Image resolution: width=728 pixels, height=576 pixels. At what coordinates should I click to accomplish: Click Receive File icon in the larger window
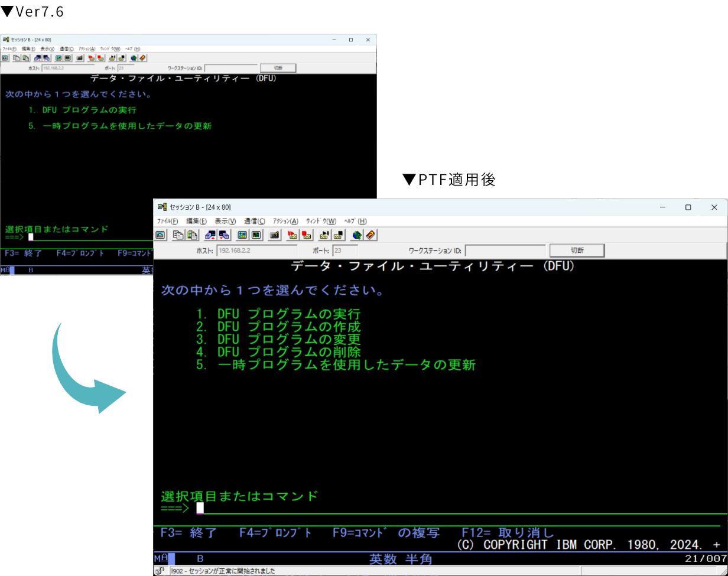tap(224, 235)
